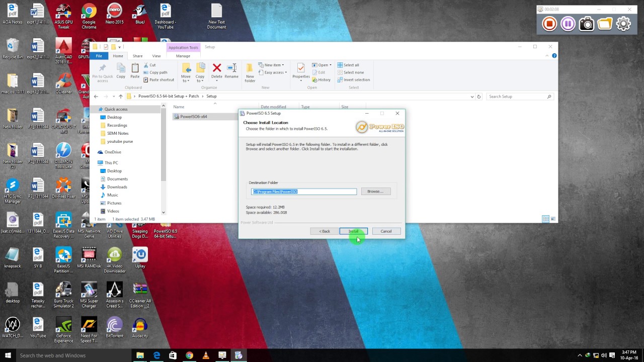Click the Name column header
Viewport: 644px width, 362px height.
(x=179, y=107)
